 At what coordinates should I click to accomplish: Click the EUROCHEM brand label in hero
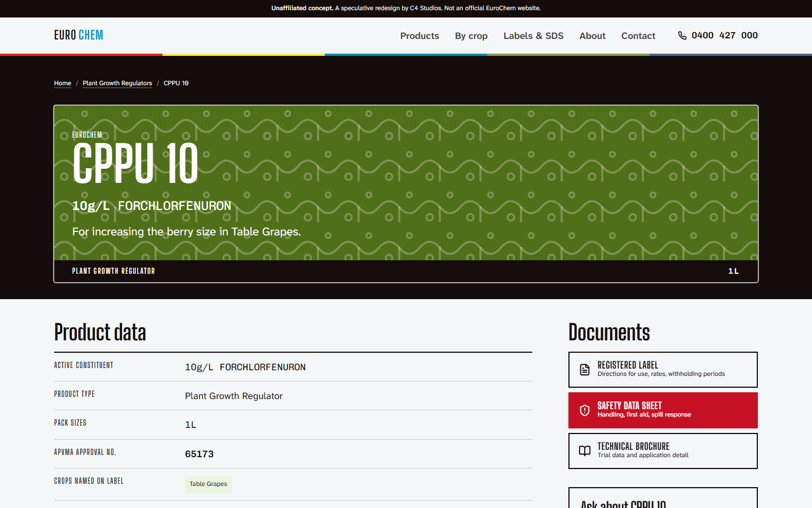87,135
